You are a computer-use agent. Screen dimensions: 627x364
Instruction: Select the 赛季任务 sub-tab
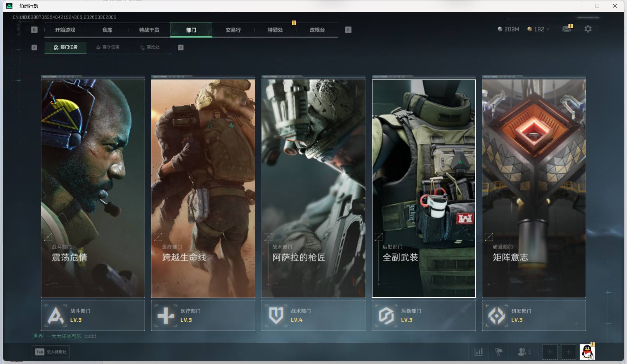(108, 47)
